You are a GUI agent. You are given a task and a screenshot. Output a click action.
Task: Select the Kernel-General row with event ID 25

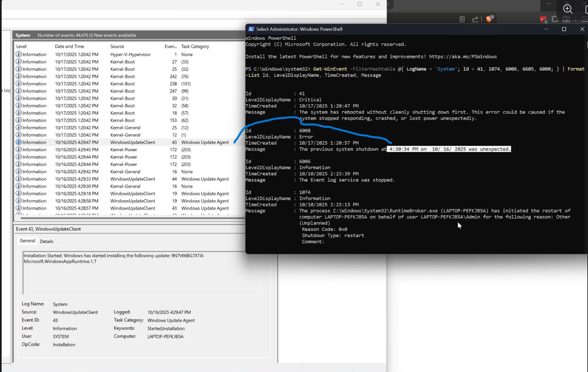129,128
